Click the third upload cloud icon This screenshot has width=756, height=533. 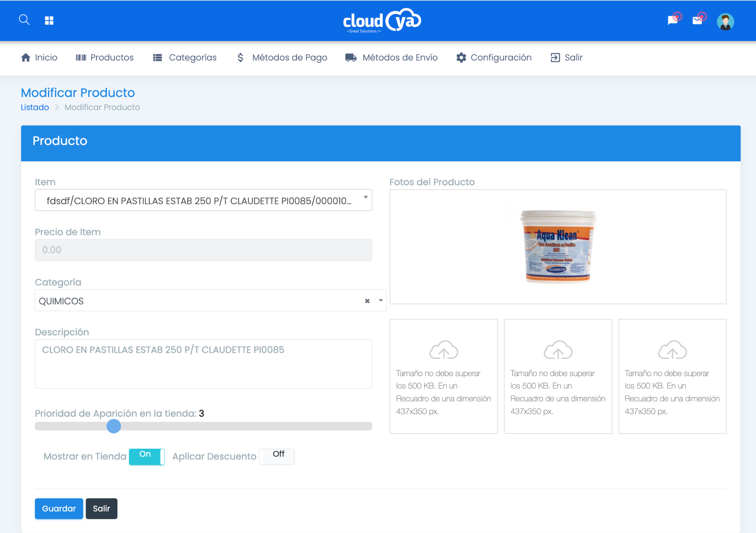tap(673, 350)
